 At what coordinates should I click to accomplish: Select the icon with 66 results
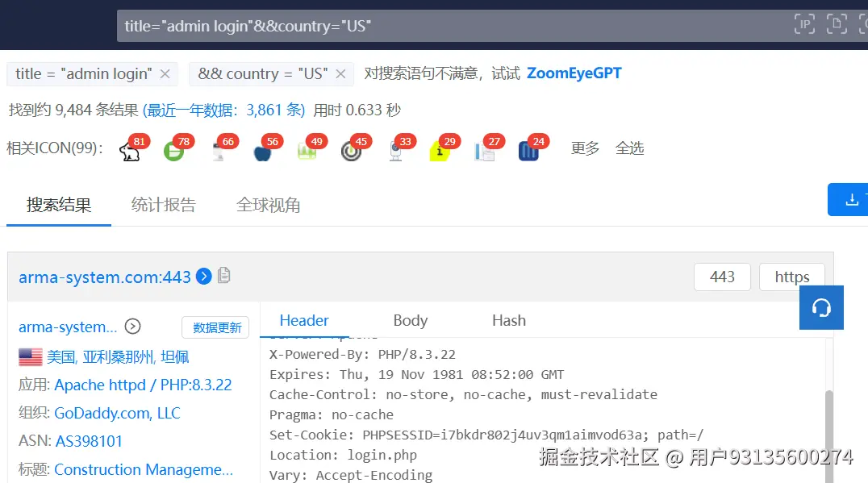(x=218, y=151)
